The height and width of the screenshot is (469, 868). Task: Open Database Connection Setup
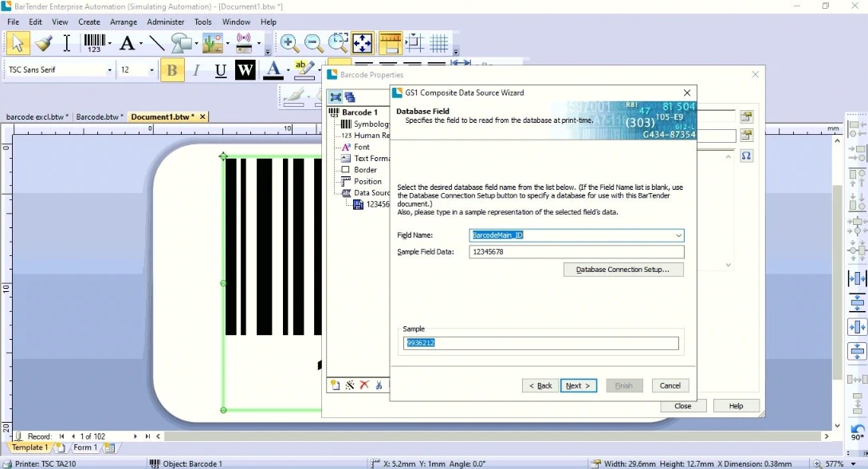click(623, 270)
